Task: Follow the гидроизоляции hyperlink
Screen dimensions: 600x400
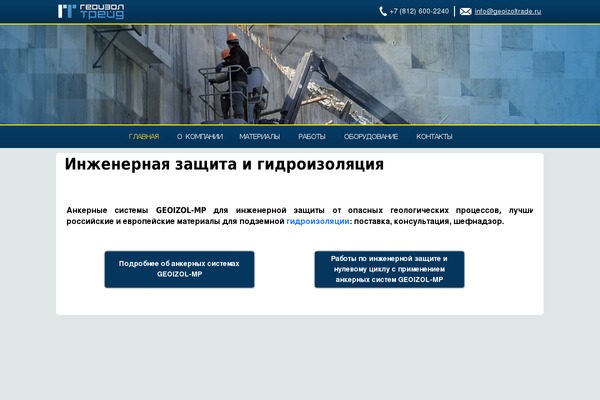Action: (x=318, y=221)
